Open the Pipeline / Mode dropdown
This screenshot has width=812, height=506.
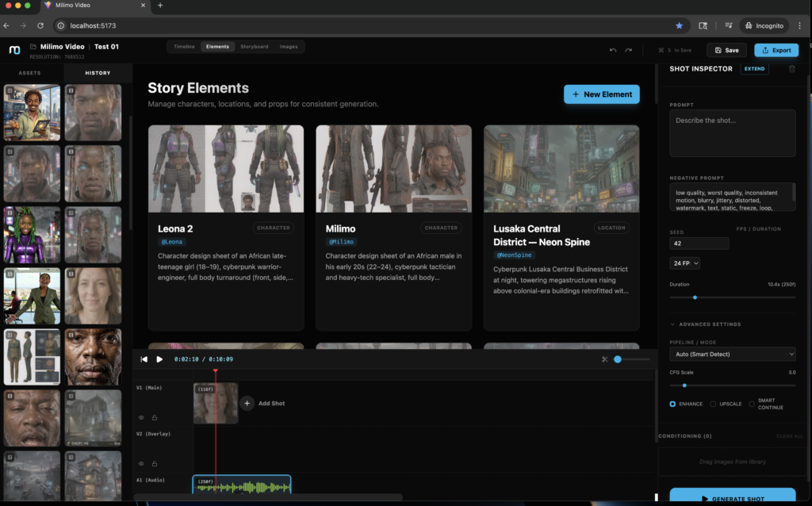[x=732, y=354]
